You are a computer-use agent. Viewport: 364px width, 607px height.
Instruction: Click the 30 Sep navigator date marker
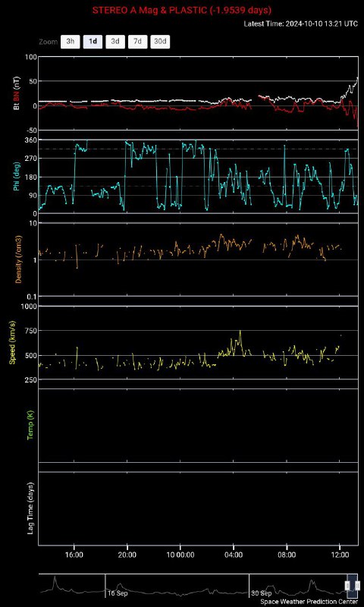pyautogui.click(x=261, y=593)
